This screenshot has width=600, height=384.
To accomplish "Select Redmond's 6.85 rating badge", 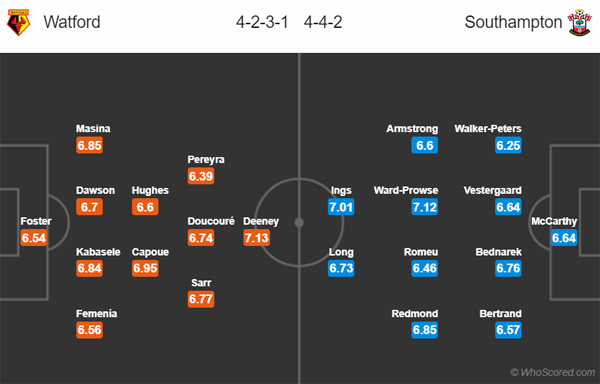I will [424, 330].
